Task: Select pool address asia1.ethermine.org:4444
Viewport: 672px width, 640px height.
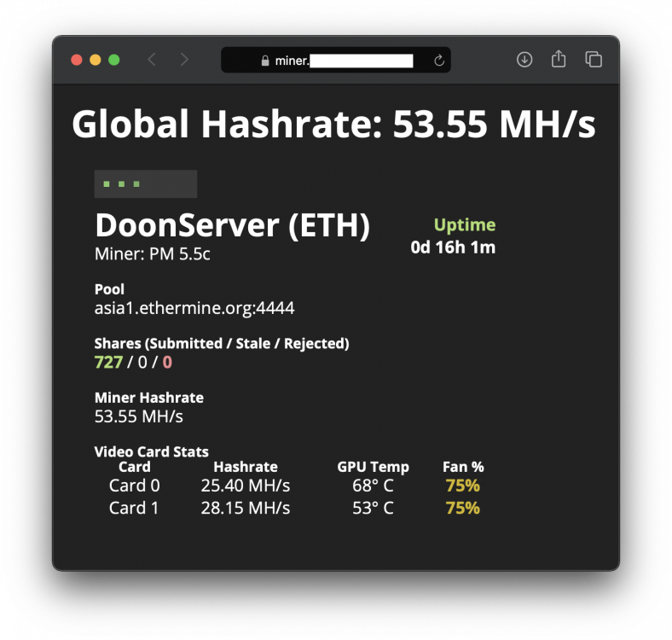Action: pos(194,308)
